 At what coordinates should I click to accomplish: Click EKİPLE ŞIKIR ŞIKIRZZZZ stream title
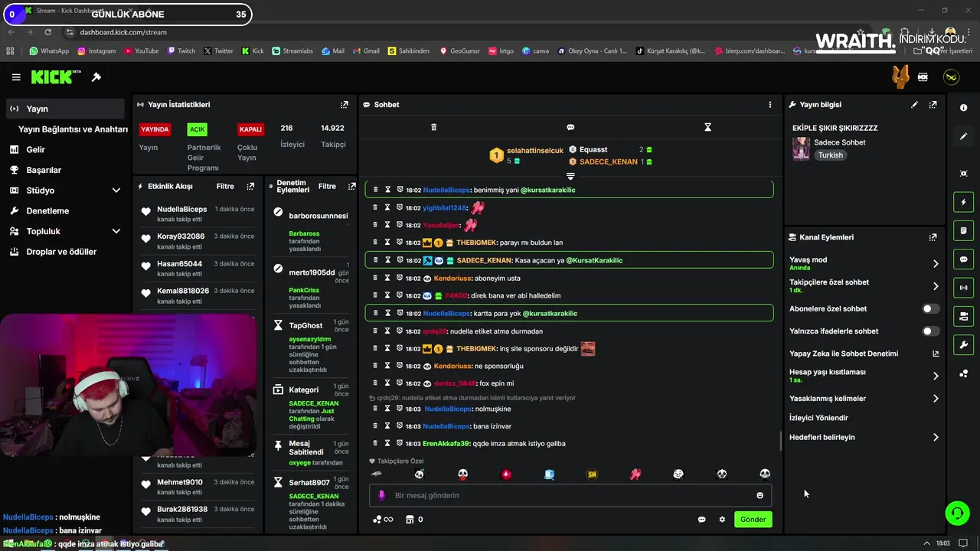coord(835,128)
